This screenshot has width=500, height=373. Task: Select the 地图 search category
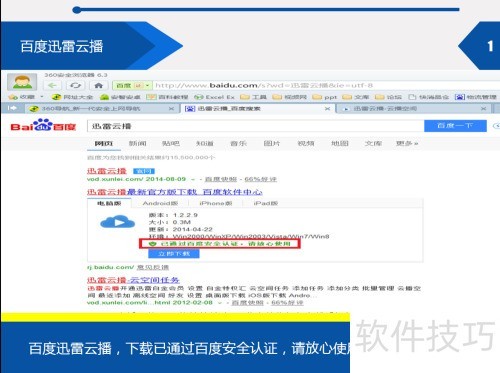(x=340, y=143)
